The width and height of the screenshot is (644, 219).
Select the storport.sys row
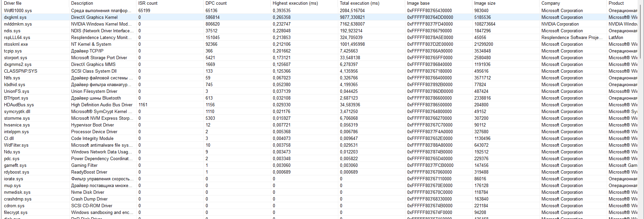tap(15, 58)
